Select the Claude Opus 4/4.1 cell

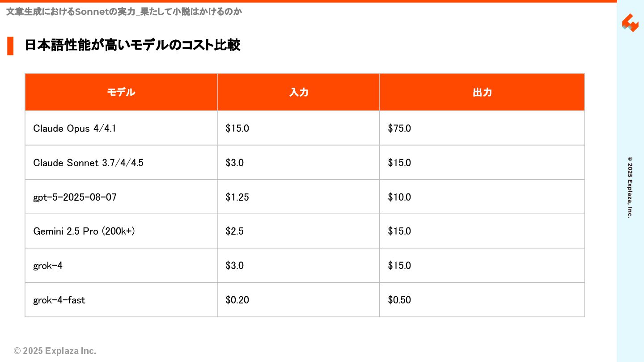pyautogui.click(x=121, y=128)
